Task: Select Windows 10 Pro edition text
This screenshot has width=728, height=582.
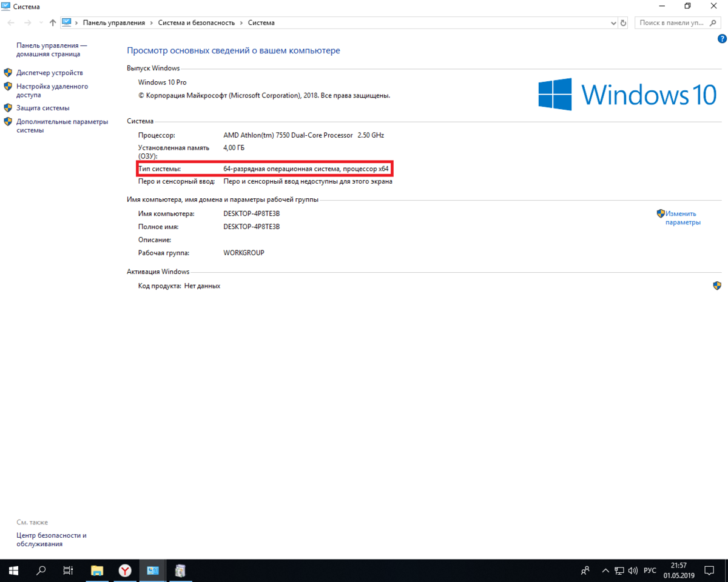Action: click(163, 82)
